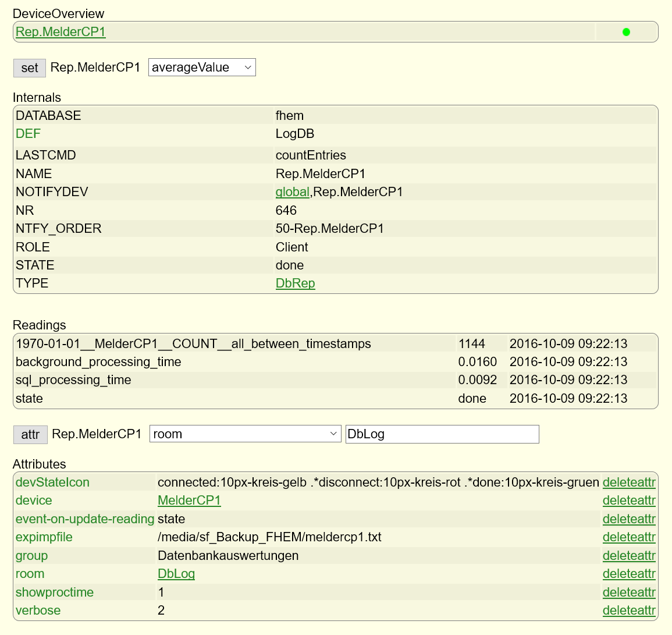Click the DEF internal label
Viewport: 672px width, 635px height.
point(28,134)
